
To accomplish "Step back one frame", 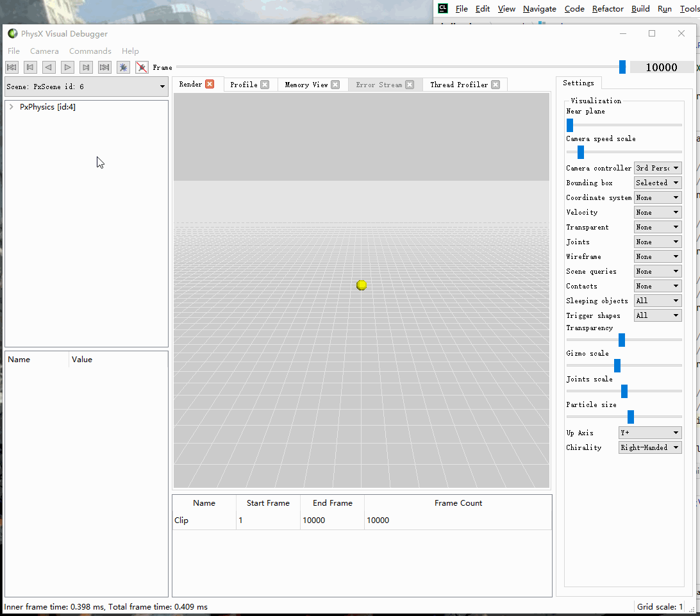I will [30, 67].
